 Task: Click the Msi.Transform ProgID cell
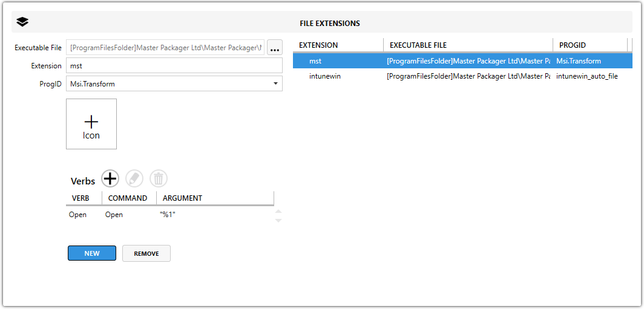[579, 61]
